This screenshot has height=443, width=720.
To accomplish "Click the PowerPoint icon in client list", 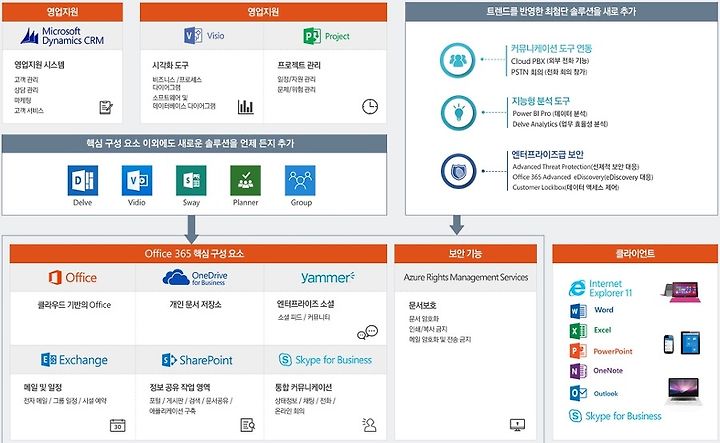I will [578, 351].
